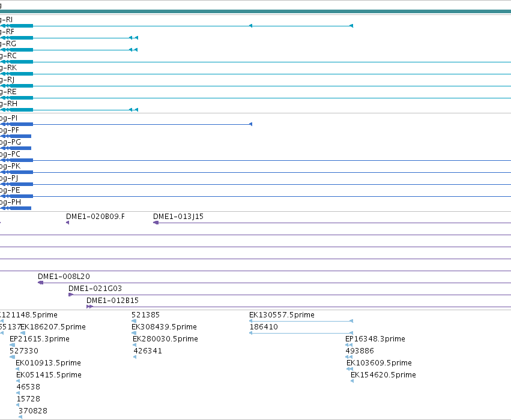Select EST label 521385
The image size is (511, 420).
tap(146, 315)
